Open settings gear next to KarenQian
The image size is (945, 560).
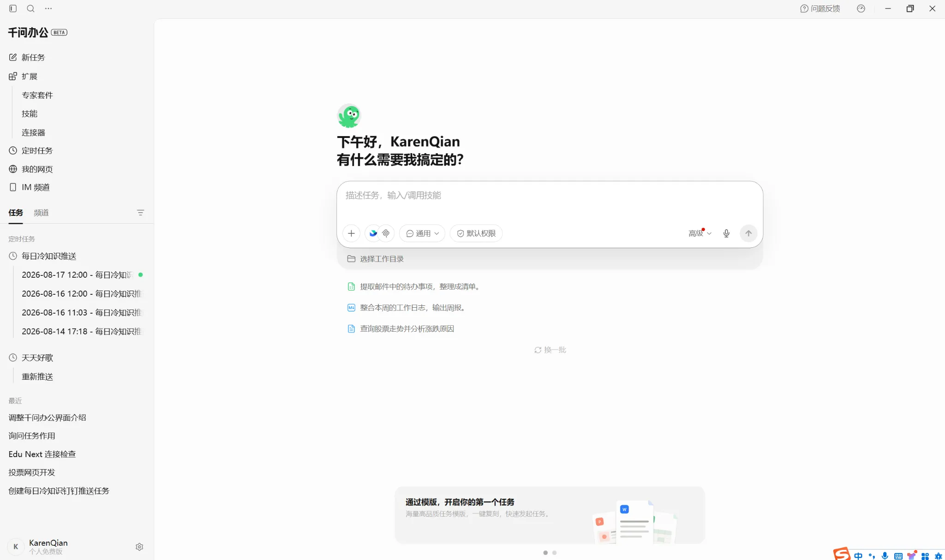[139, 547]
